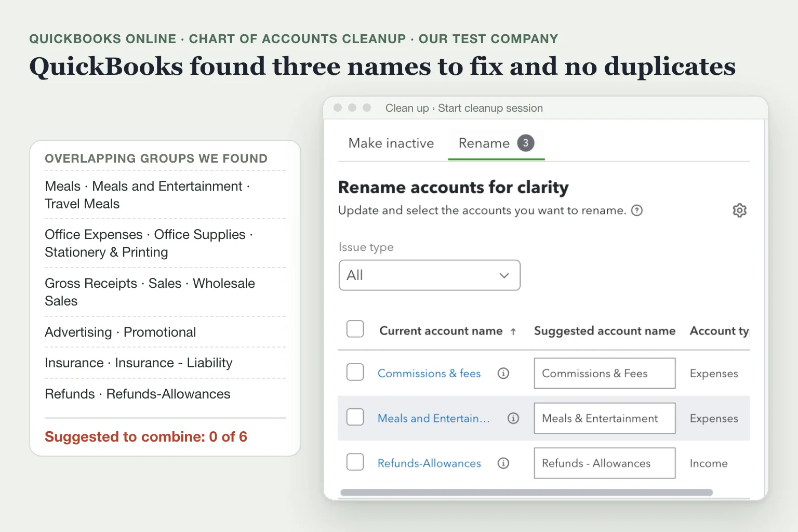Image resolution: width=798 pixels, height=532 pixels.
Task: Click the horizontal scrollbar under the table
Action: click(x=526, y=492)
